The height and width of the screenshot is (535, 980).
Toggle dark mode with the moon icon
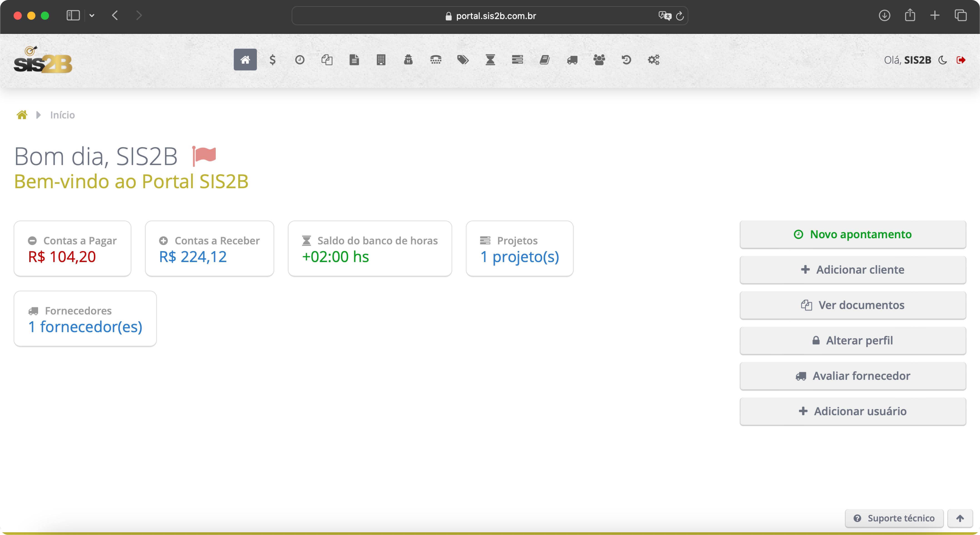click(943, 60)
